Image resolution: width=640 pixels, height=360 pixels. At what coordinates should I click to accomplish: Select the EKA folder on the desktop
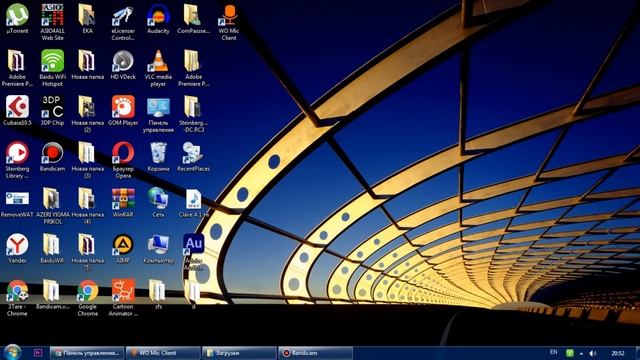(87, 19)
